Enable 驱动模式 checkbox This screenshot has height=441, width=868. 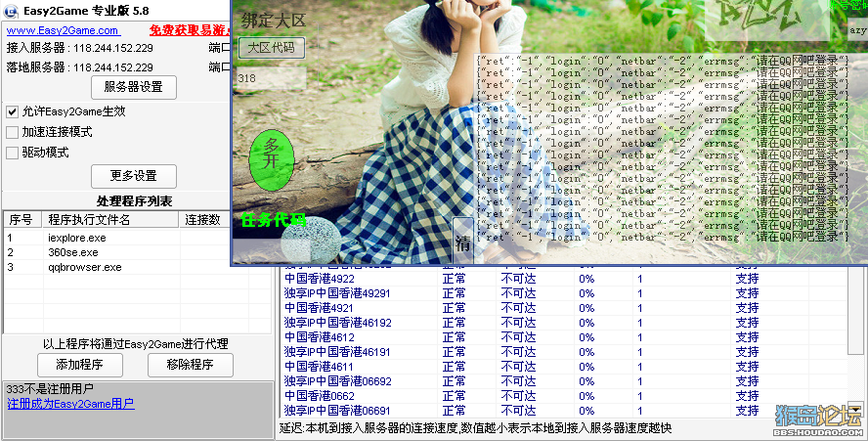(12, 153)
